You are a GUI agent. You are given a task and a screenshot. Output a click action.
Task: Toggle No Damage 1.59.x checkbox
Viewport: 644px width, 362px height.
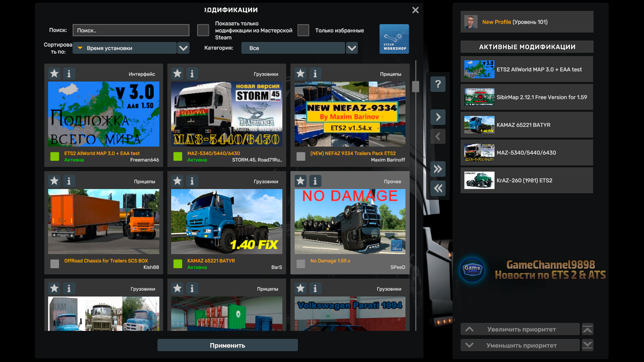[x=301, y=264]
